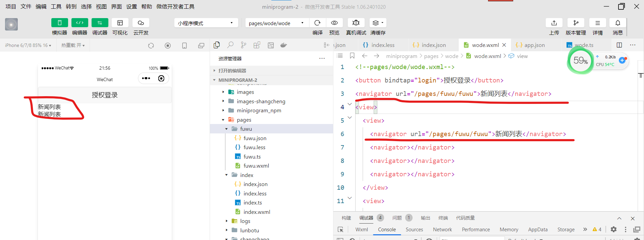Switch to the index.less editor tab
The image size is (644, 240).
click(x=383, y=45)
